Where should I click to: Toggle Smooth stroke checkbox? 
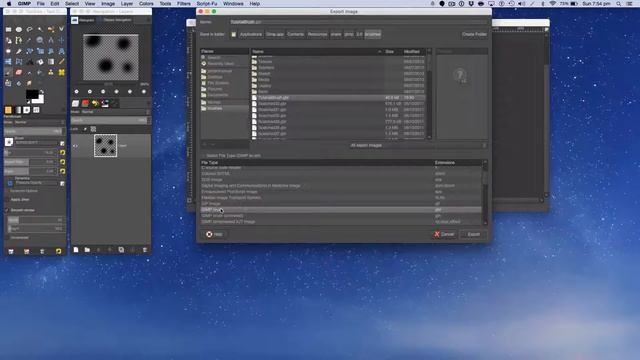click(7, 210)
